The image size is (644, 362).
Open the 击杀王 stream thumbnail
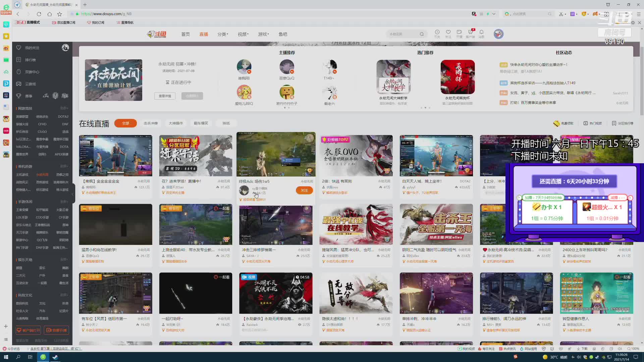[436, 224]
